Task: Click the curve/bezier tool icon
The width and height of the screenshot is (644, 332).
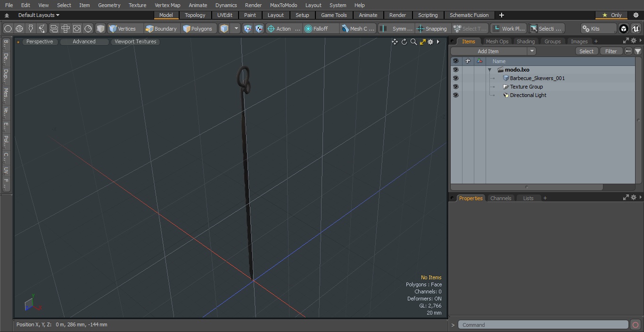Action: pos(42,29)
